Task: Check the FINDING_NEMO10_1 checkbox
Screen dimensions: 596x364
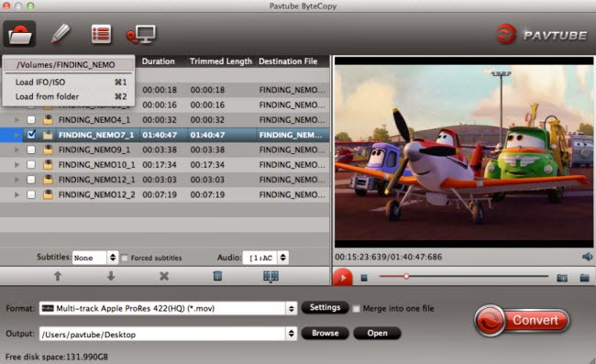Action: coord(31,164)
